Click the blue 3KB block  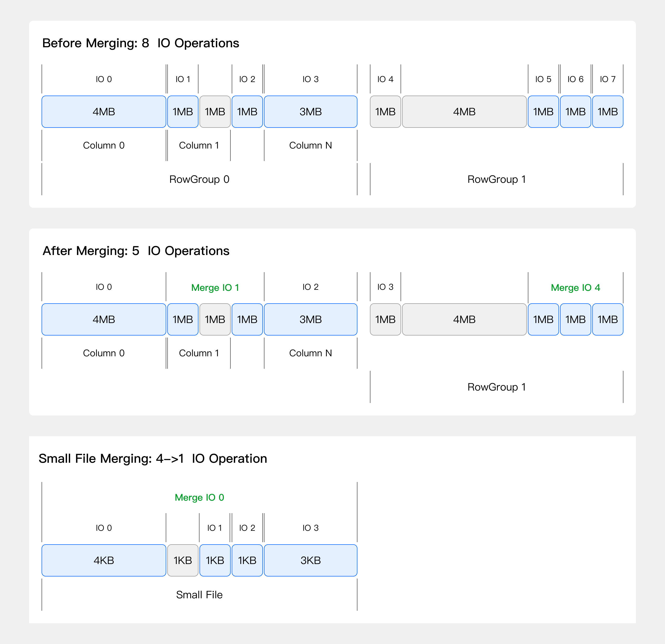coord(310,560)
